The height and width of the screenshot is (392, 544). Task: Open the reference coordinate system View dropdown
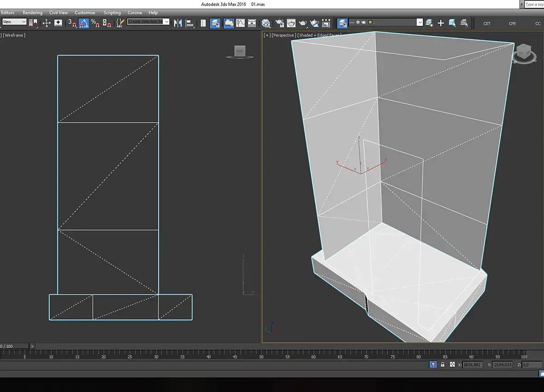click(14, 22)
